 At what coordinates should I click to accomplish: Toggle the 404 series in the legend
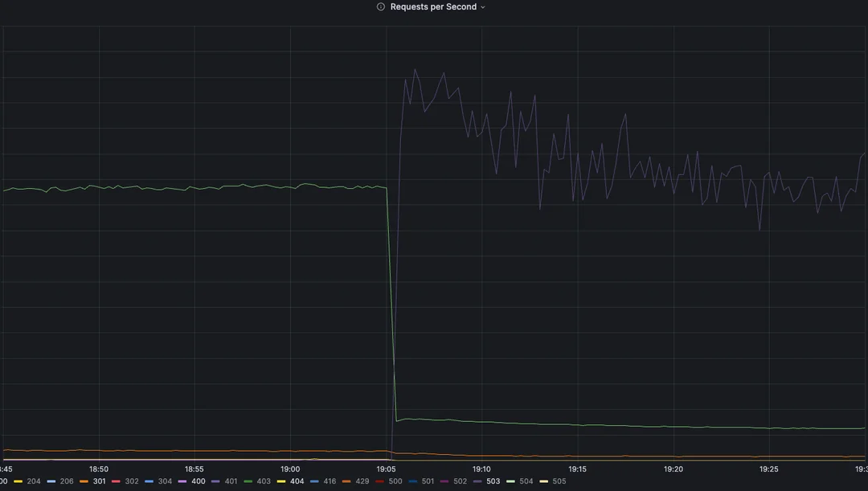click(297, 481)
